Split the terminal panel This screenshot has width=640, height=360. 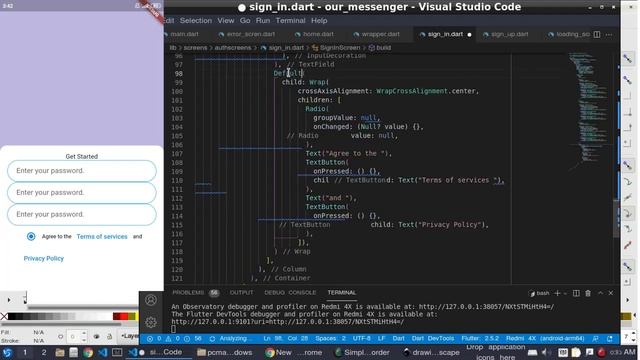[576, 293]
